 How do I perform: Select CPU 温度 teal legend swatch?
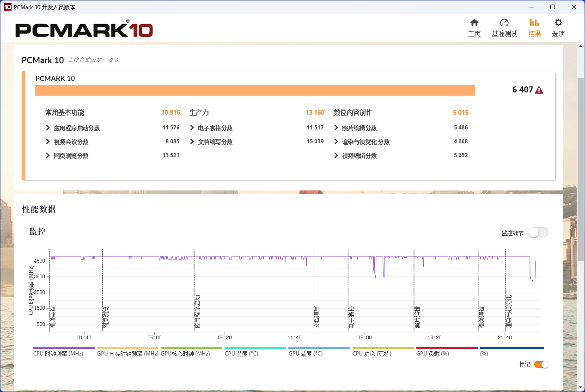255,348
